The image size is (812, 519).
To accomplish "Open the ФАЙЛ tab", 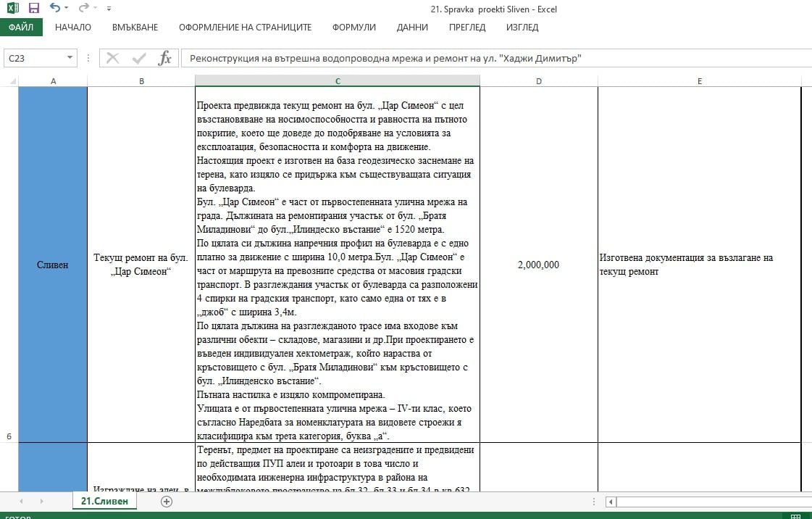I will tap(21, 28).
